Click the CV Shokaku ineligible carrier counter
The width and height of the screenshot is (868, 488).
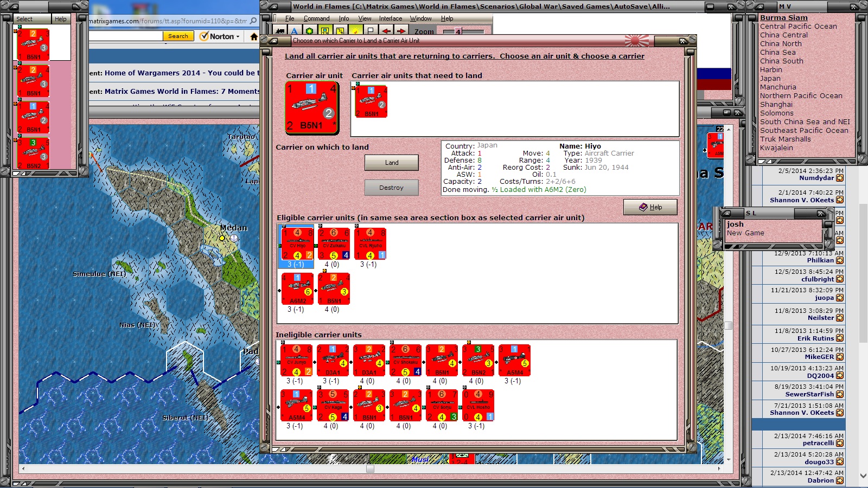coord(406,361)
